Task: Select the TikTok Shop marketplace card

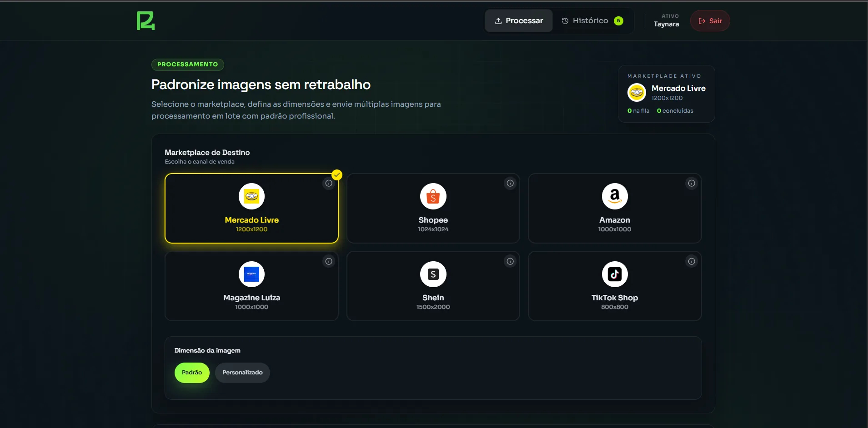Action: (x=615, y=286)
